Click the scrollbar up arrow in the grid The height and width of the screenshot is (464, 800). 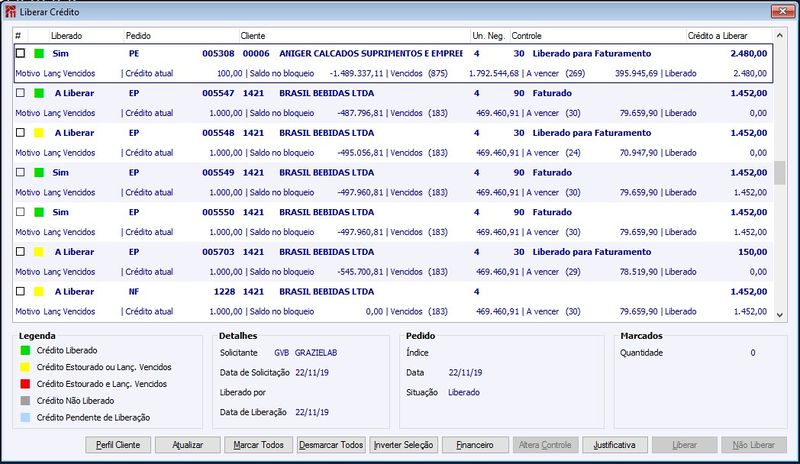(x=780, y=36)
